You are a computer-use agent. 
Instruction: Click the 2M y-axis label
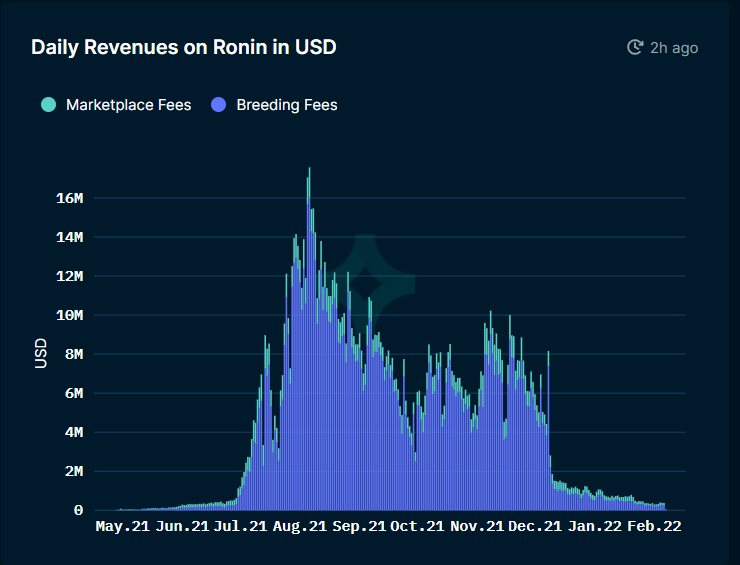73,471
